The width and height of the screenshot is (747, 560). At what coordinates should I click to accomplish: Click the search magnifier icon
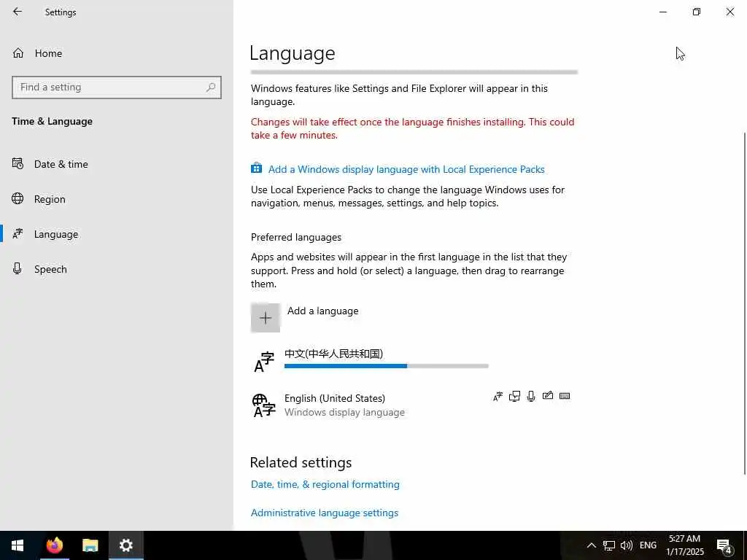(x=211, y=87)
